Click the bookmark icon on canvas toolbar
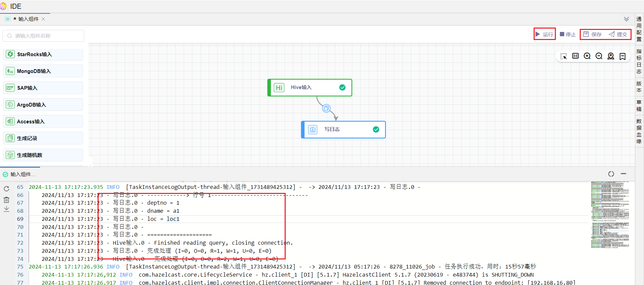 pos(622,56)
